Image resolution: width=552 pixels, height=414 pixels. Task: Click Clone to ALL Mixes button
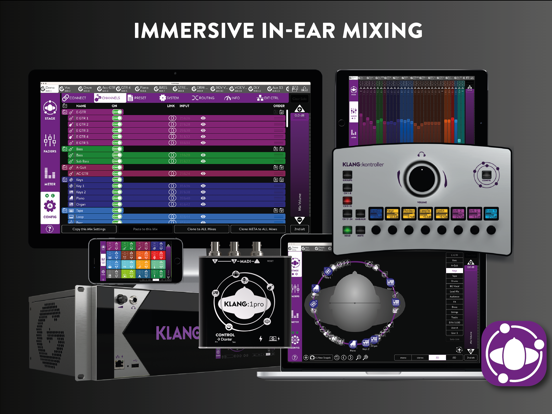201,229
